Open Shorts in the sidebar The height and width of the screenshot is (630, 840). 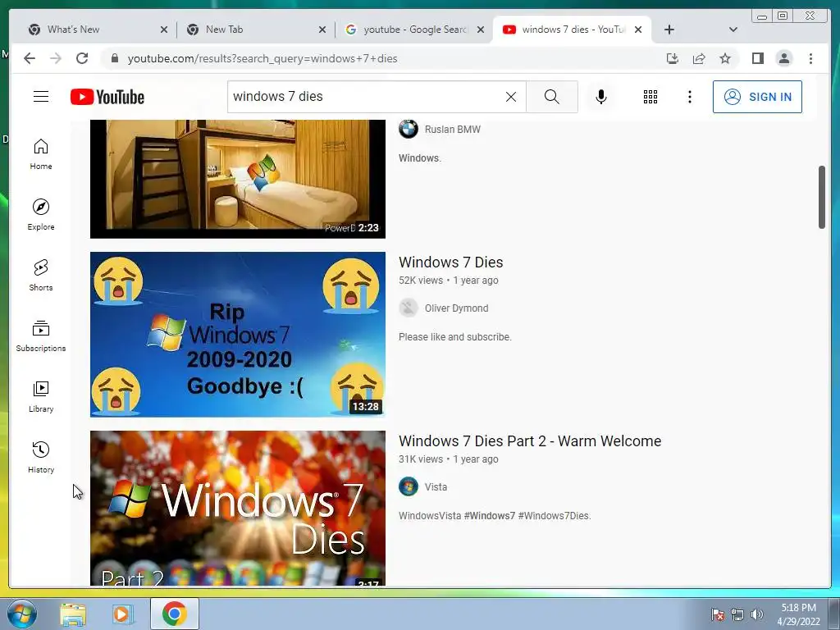[x=41, y=276]
